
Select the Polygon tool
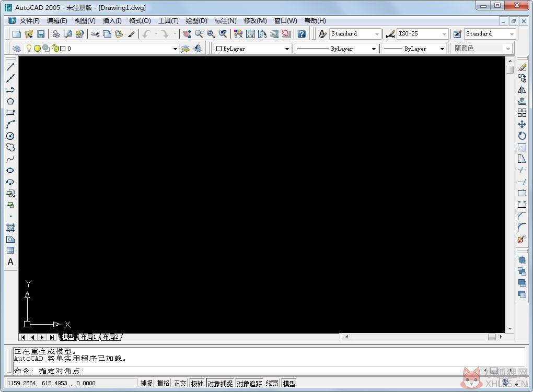[x=10, y=101]
